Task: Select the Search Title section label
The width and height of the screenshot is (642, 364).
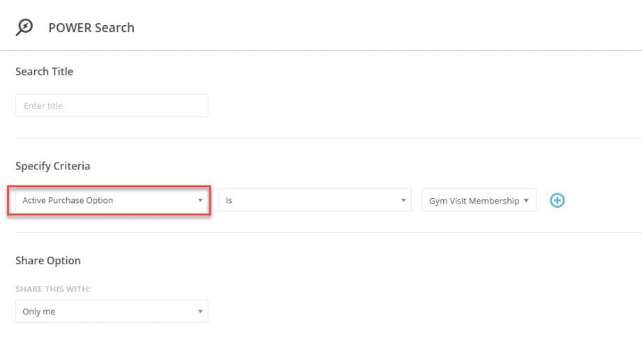Action: (44, 72)
